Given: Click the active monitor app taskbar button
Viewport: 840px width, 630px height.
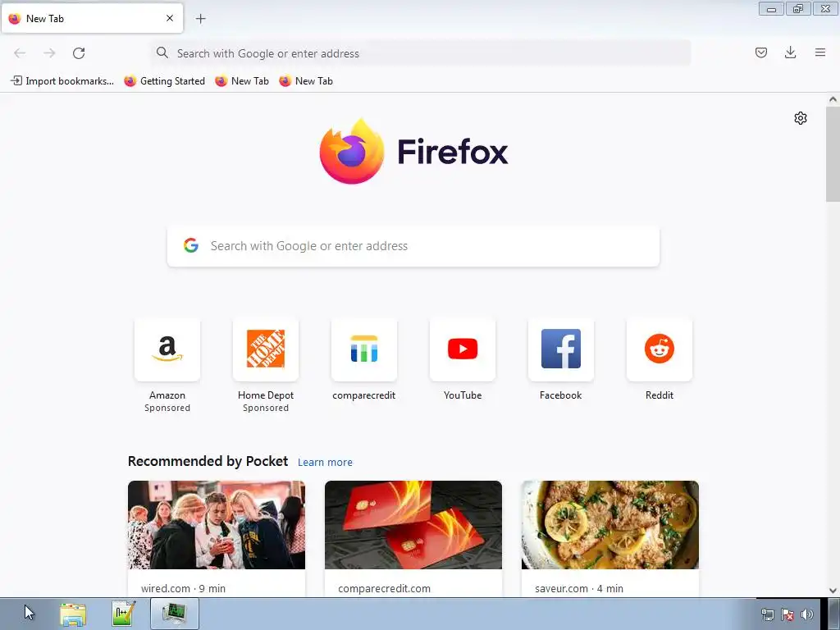Looking at the screenshot, I should [175, 614].
